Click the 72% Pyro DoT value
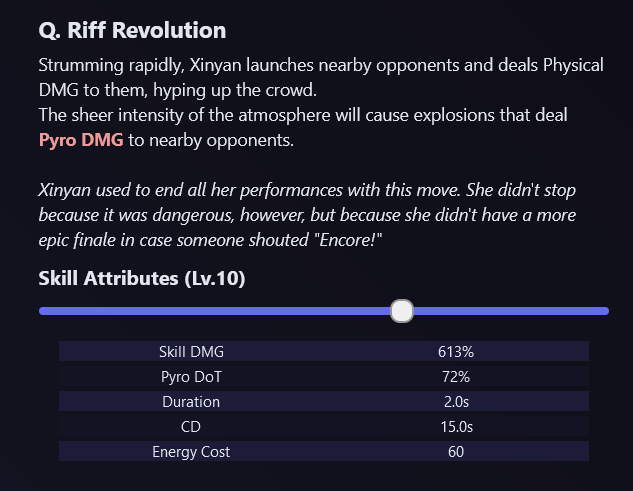Image resolution: width=633 pixels, height=491 pixels. [454, 376]
